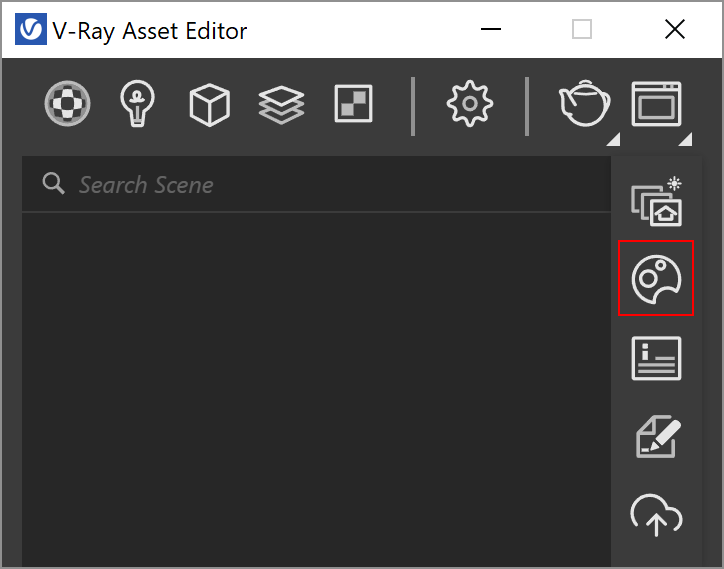724x569 pixels.
Task: Open the Light Gen tool icon
Action: (x=657, y=201)
